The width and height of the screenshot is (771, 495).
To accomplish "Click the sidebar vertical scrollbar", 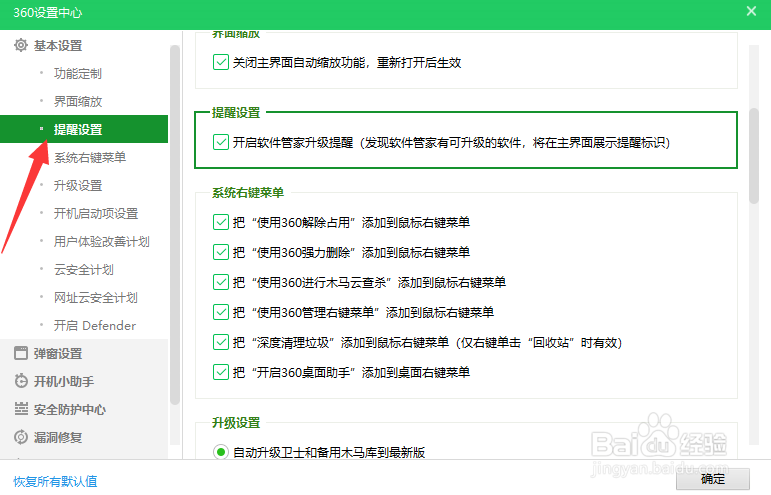I will (x=175, y=225).
